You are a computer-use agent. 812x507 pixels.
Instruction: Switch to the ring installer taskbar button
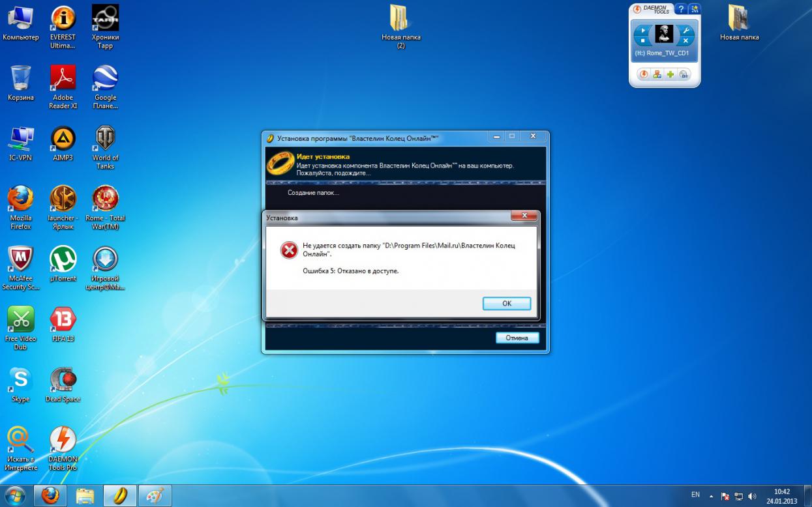point(120,496)
